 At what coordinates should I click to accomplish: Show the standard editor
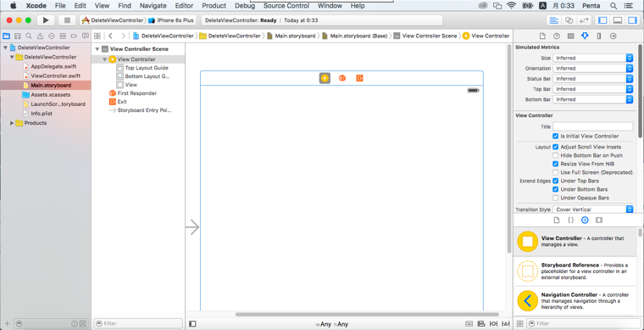554,20
